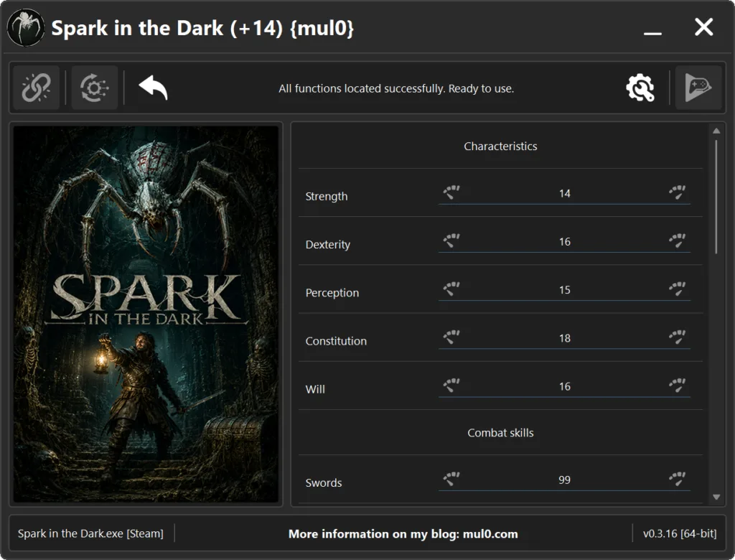Click the vertical scrollbar thumb
The height and width of the screenshot is (560, 735).
716,197
